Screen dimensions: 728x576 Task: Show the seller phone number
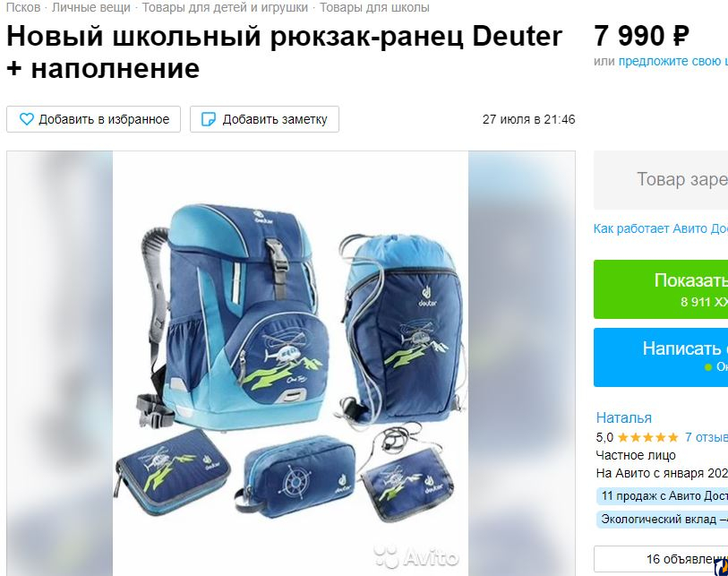pos(661,289)
